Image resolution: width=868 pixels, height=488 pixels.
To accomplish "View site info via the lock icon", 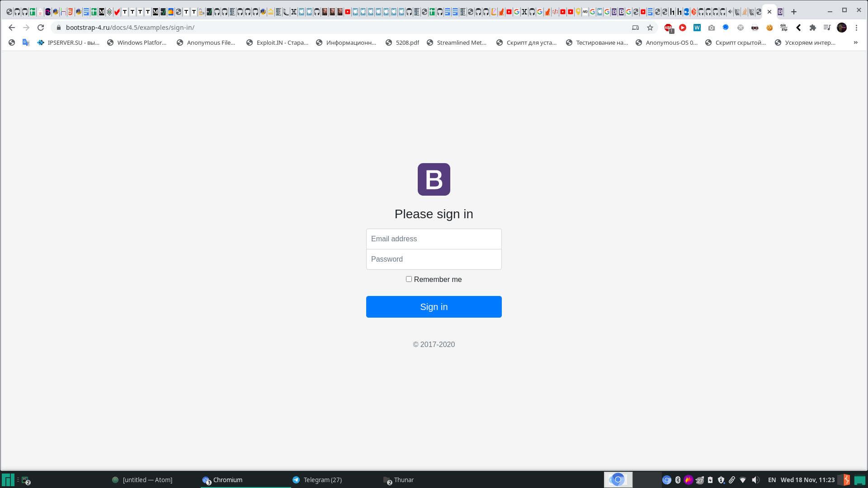I will point(58,28).
